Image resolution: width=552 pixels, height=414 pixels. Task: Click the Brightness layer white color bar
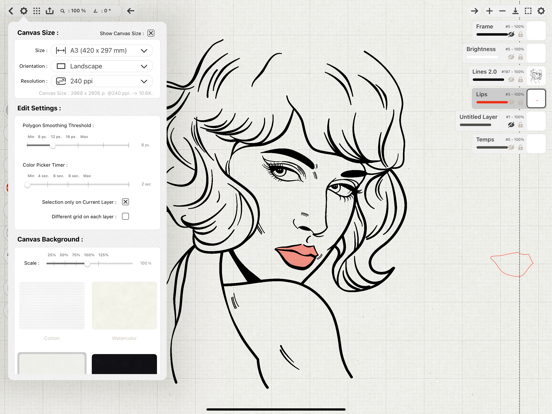(482, 57)
